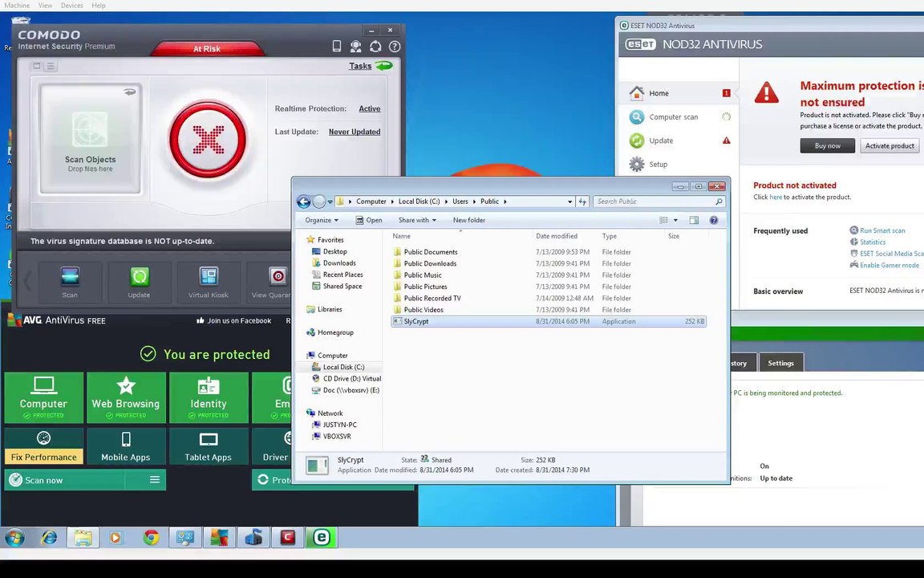Open Comodo help question mark icon

(x=395, y=46)
